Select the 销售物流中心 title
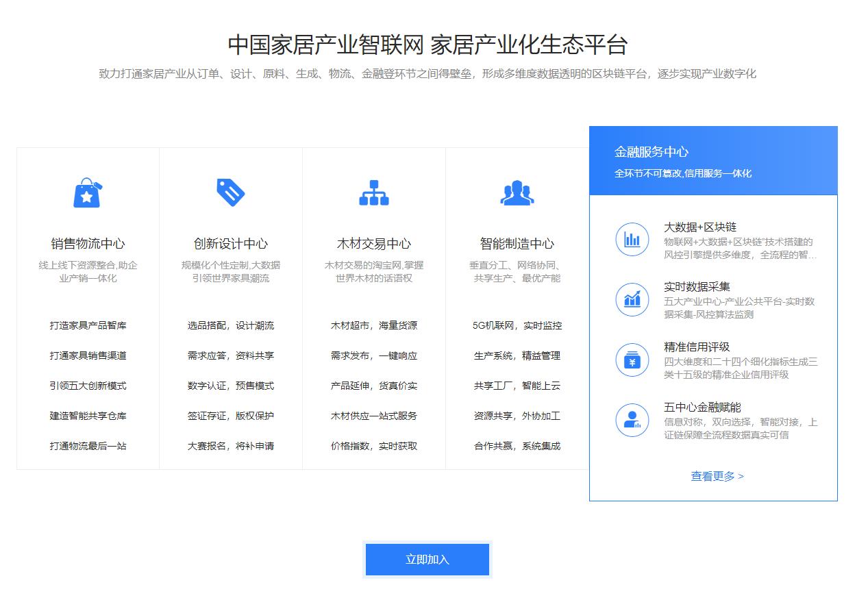868x600 pixels. (x=88, y=244)
